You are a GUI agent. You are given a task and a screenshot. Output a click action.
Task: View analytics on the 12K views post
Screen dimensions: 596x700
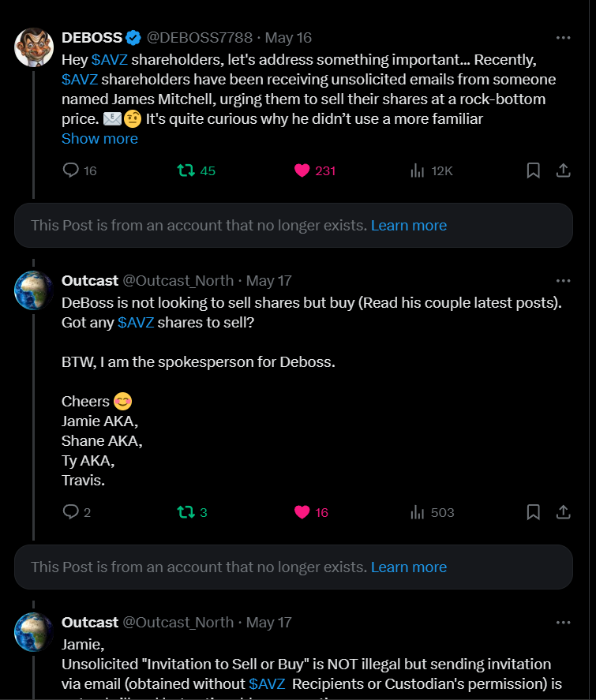click(x=418, y=170)
